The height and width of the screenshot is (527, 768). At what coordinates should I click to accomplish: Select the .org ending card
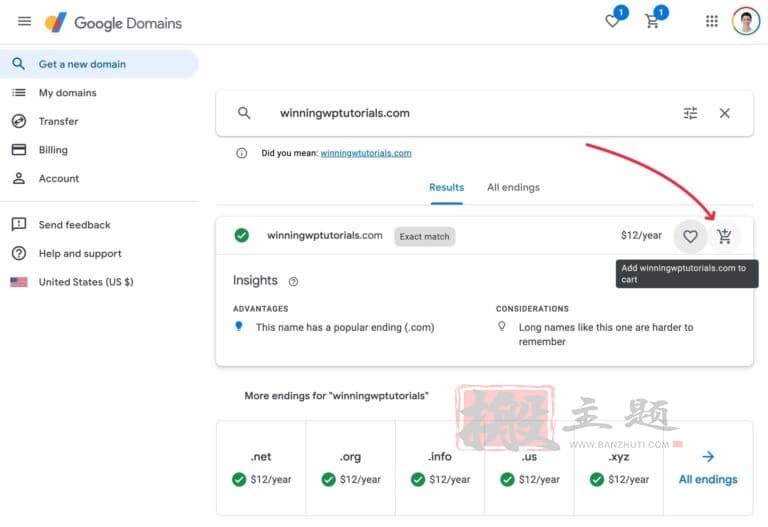(x=351, y=469)
